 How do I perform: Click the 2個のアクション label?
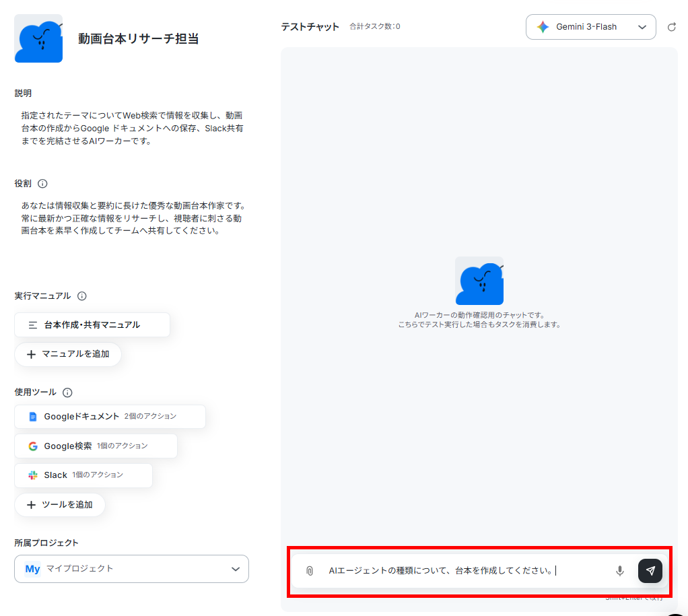coord(150,416)
